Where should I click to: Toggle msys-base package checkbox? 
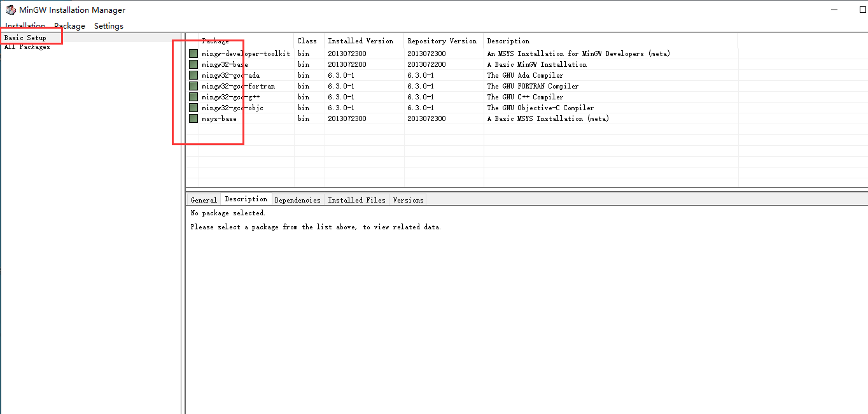click(x=193, y=118)
